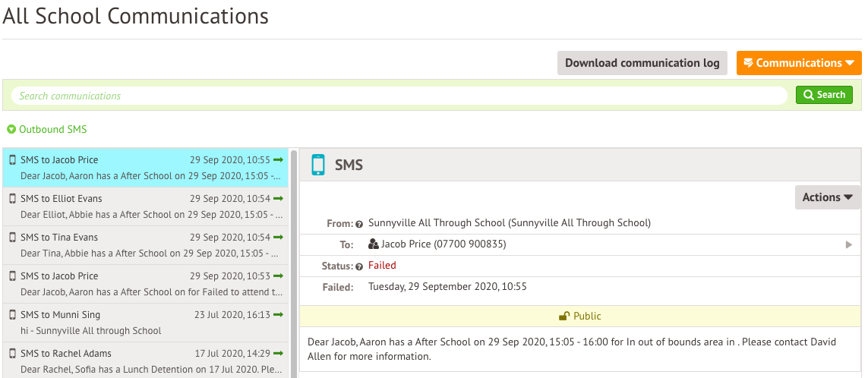The height and width of the screenshot is (378, 868).
Task: Click the Search communications input field
Action: pyautogui.click(x=399, y=96)
